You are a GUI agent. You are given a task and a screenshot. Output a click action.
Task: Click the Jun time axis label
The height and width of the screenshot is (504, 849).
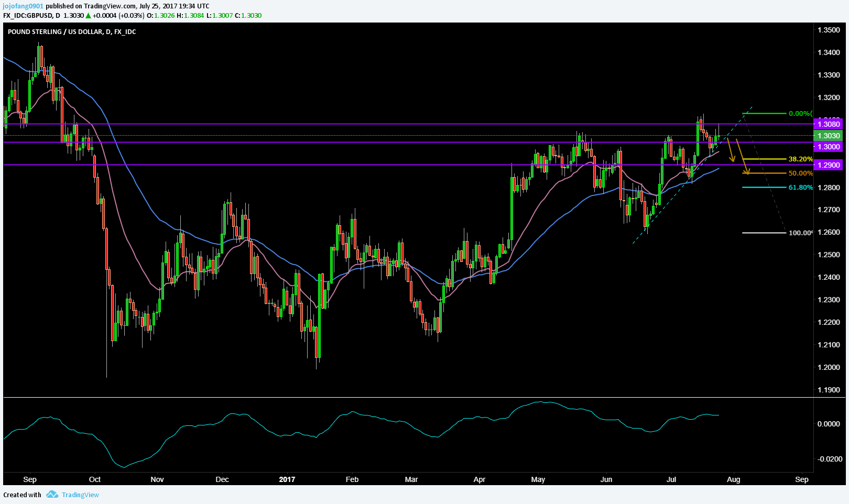tap(606, 479)
